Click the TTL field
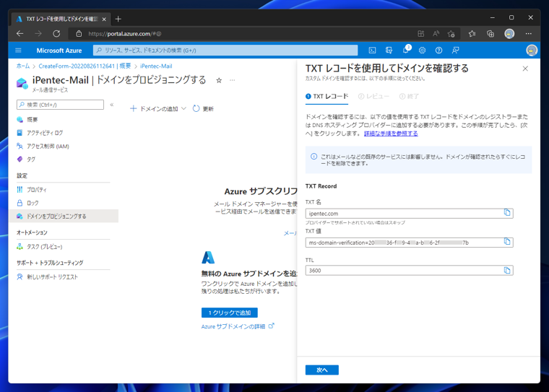The width and height of the screenshot is (549, 392). click(409, 271)
